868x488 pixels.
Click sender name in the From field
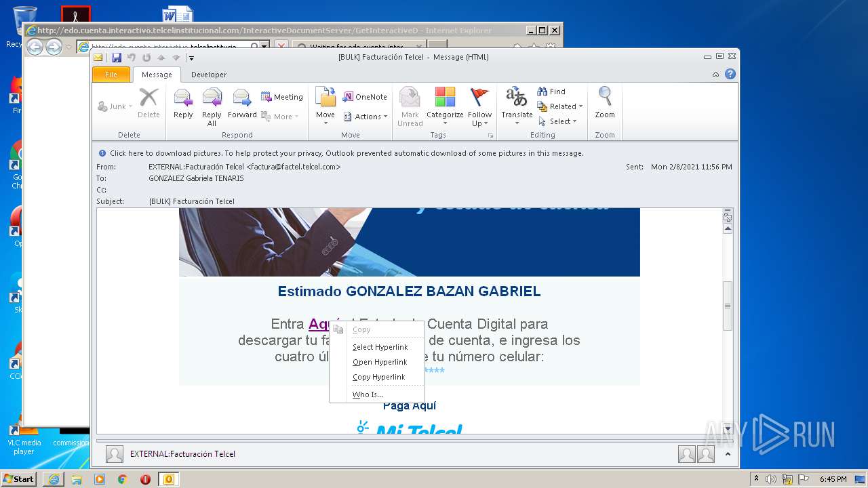tap(244, 167)
